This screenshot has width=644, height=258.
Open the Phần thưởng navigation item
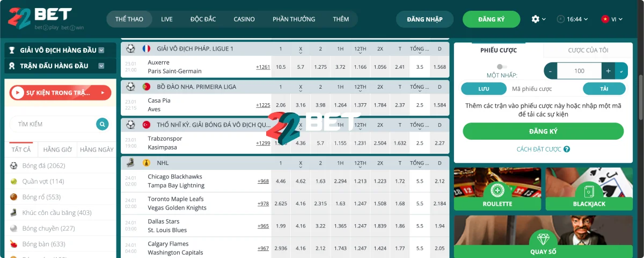pyautogui.click(x=294, y=19)
